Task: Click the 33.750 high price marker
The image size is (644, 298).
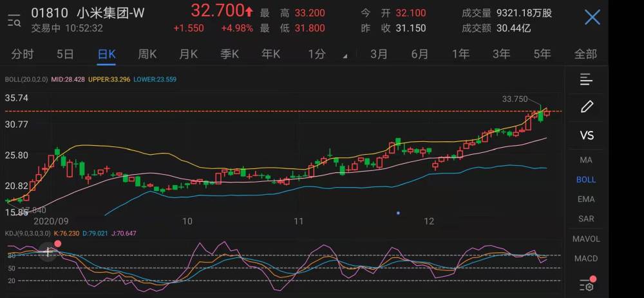Action: pos(515,99)
